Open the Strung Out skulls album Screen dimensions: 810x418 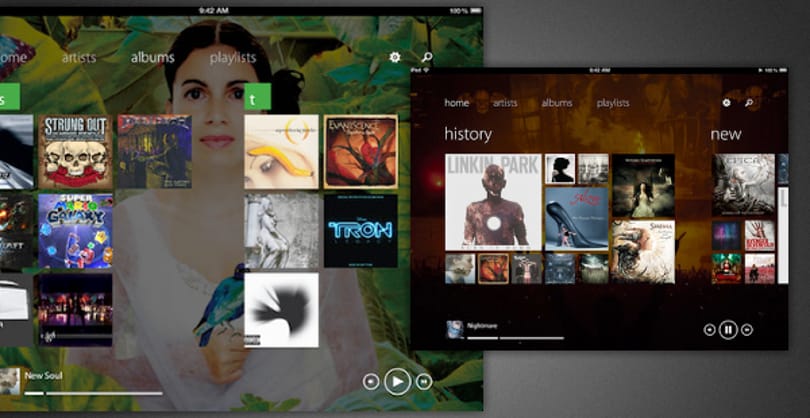click(75, 151)
